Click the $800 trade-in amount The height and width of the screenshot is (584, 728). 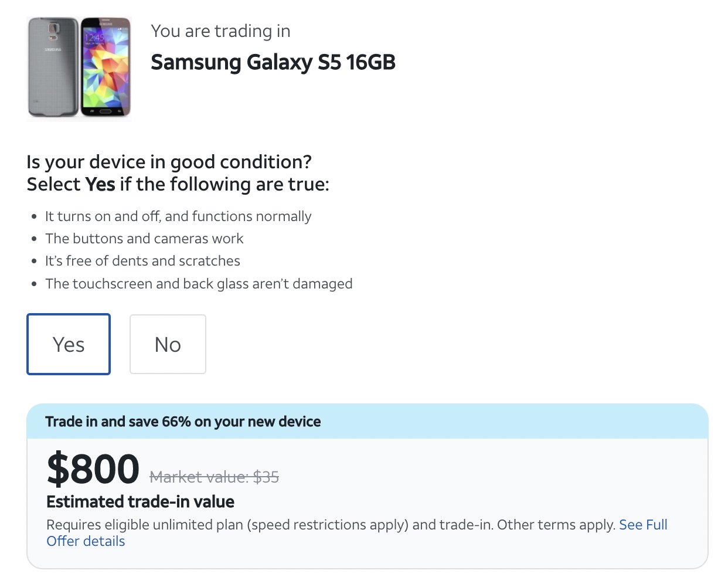click(x=93, y=469)
